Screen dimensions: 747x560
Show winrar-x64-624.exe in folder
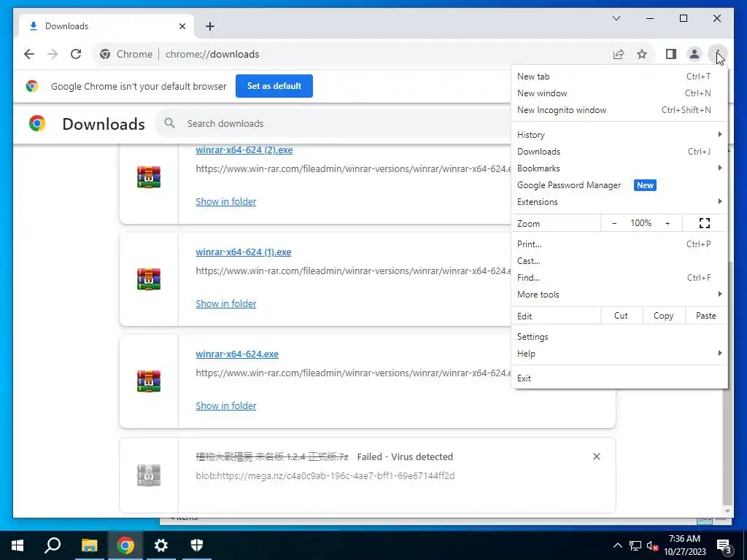(226, 405)
